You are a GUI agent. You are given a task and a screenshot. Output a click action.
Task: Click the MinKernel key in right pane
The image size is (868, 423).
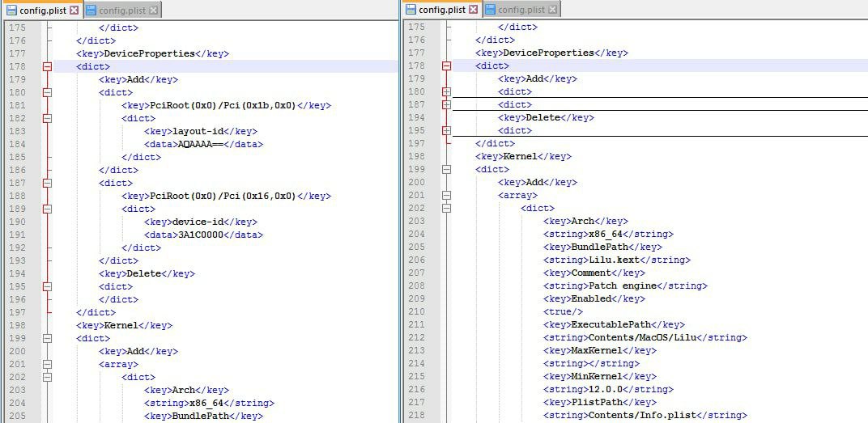click(x=597, y=377)
